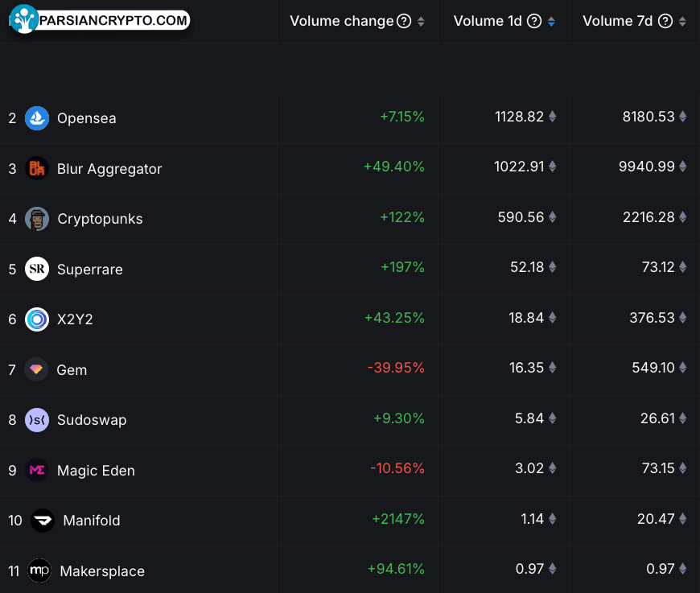Screen dimensions: 700x593
Task: Click Manifold 7d volume 20.47
Action: point(657,518)
